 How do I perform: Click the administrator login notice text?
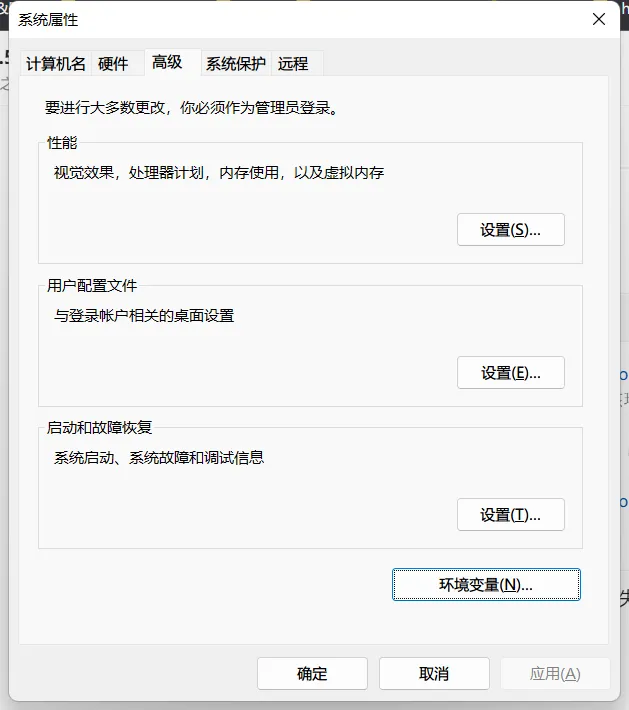(191, 107)
